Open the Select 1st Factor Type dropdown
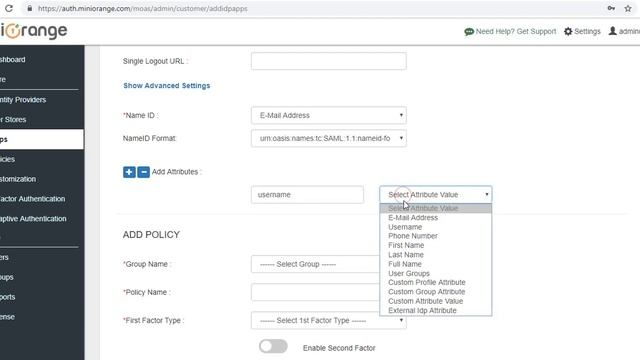Viewport: 640px width, 360px height. (329, 320)
